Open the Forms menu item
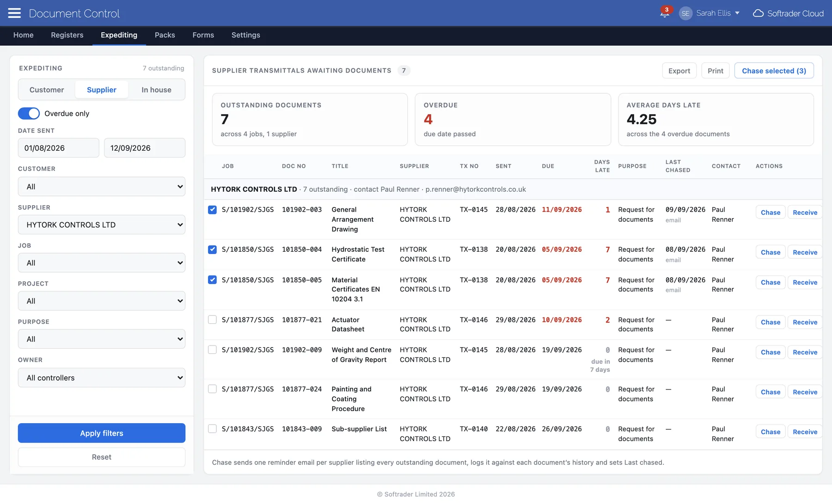The image size is (832, 504). click(x=203, y=35)
